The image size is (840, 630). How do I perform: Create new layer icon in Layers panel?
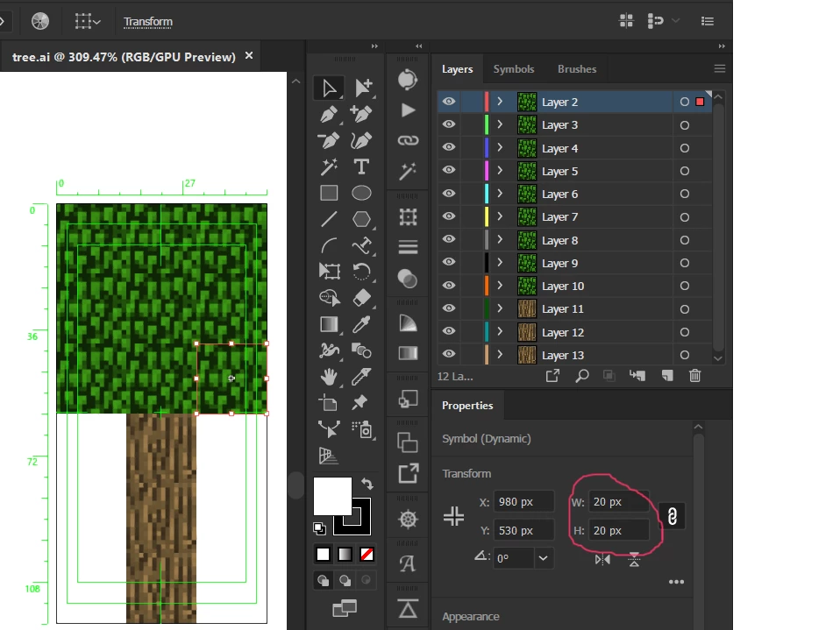point(667,376)
